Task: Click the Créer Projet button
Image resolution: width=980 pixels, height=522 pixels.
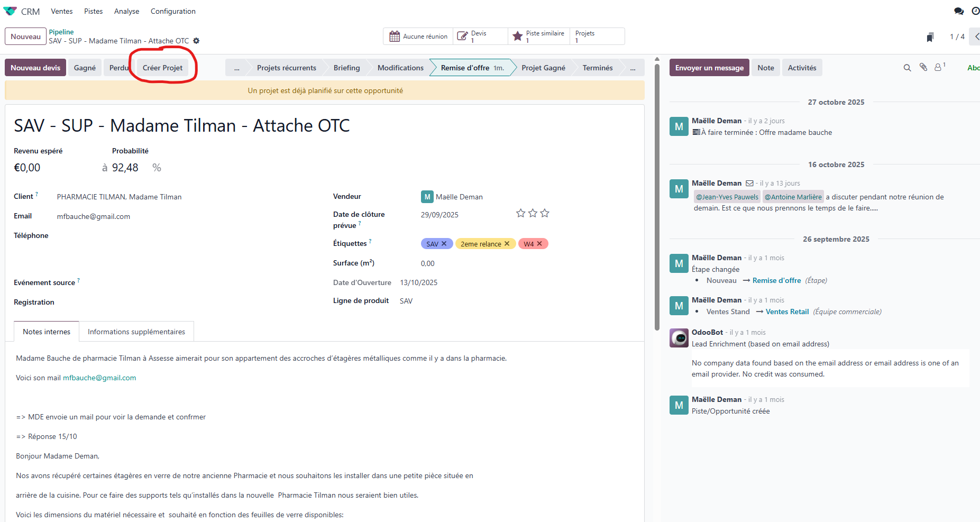Action: tap(162, 68)
